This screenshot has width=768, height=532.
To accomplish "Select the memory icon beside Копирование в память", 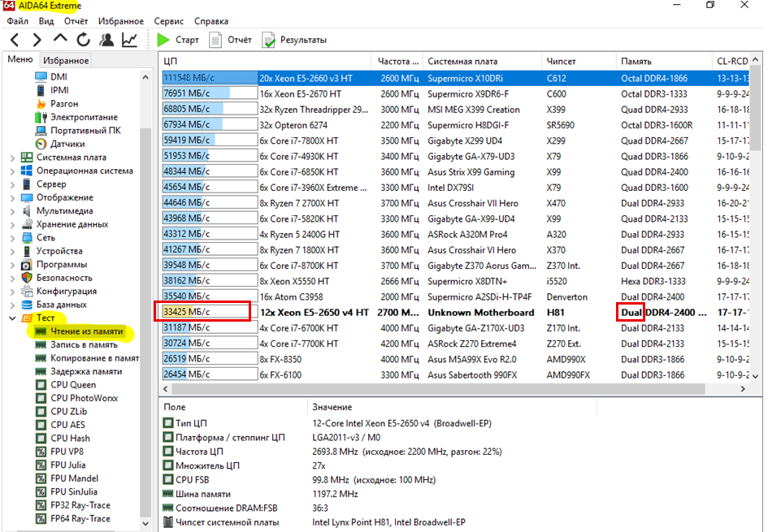I will (x=41, y=357).
